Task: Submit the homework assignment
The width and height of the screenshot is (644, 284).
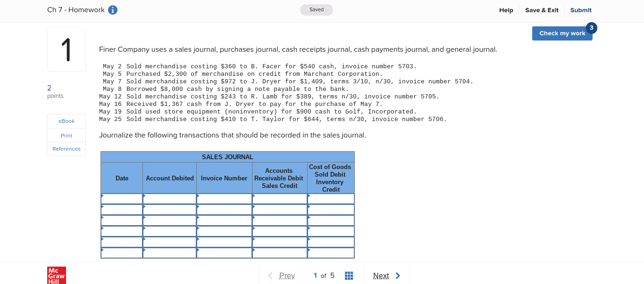Action: [x=581, y=10]
